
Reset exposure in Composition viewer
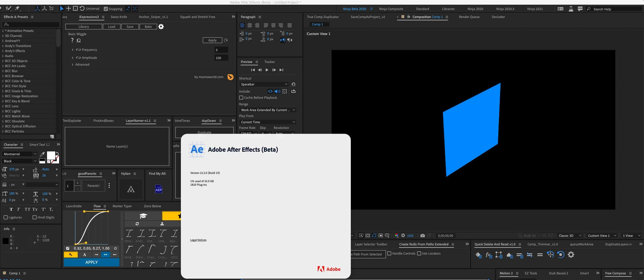pyautogui.click(x=403, y=236)
